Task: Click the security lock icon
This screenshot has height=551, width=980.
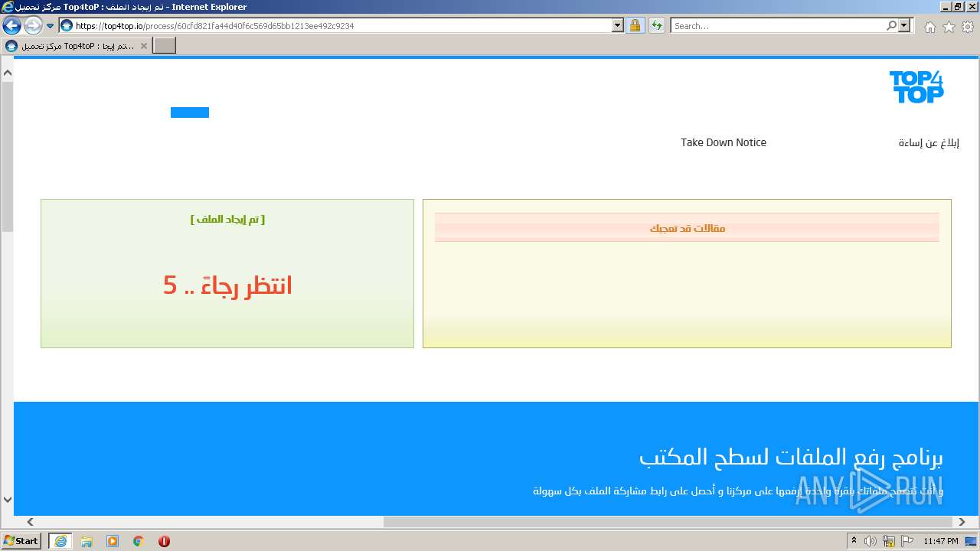Action: click(635, 25)
